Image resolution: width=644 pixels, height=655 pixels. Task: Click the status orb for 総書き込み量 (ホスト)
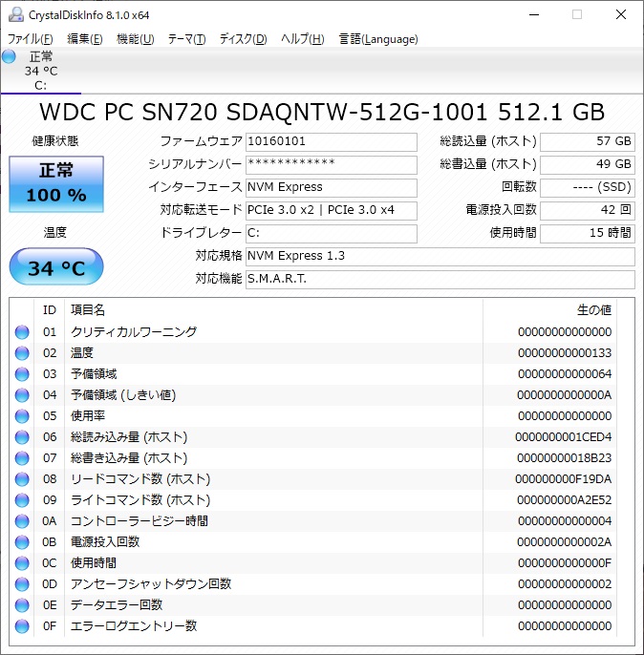click(22, 458)
